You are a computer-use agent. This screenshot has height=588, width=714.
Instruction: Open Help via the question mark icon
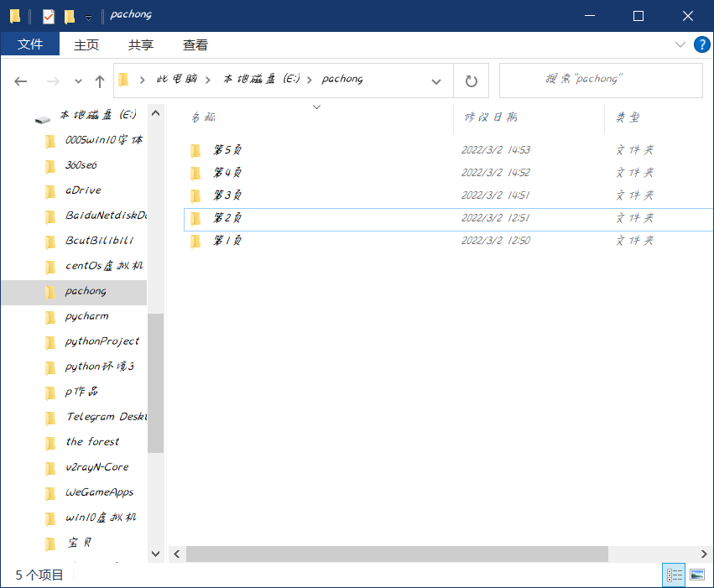pyautogui.click(x=702, y=44)
